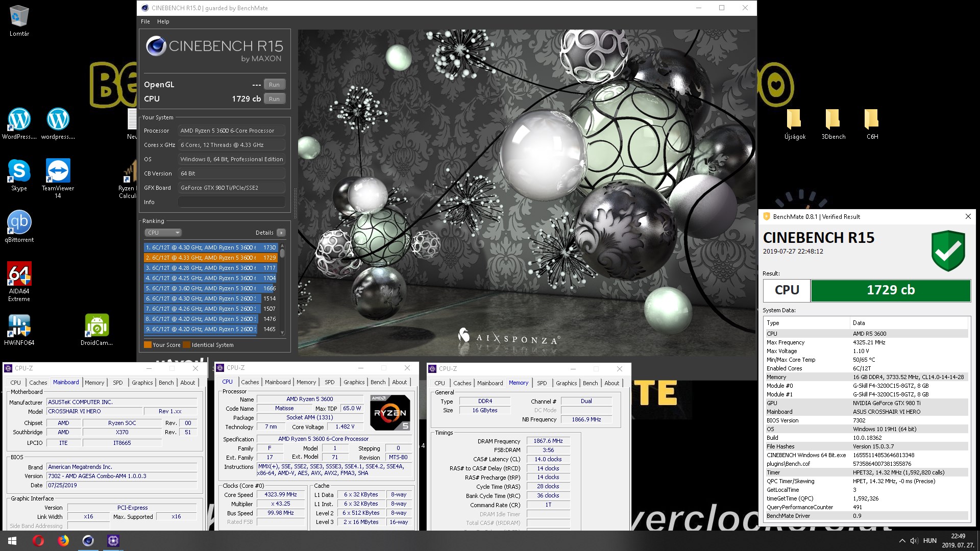The width and height of the screenshot is (980, 551).
Task: Click the ranking list scrollbar
Action: coord(282,289)
